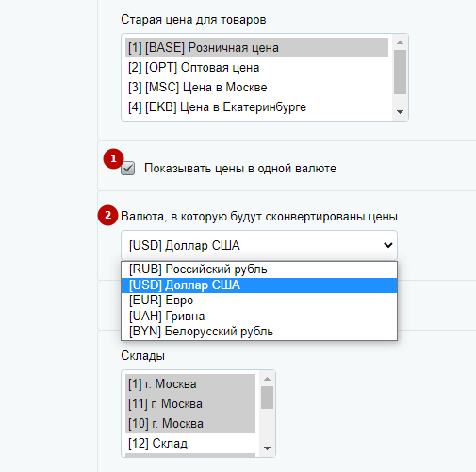
Task: Select warehouse [10] г. Москва
Action: [x=190, y=424]
